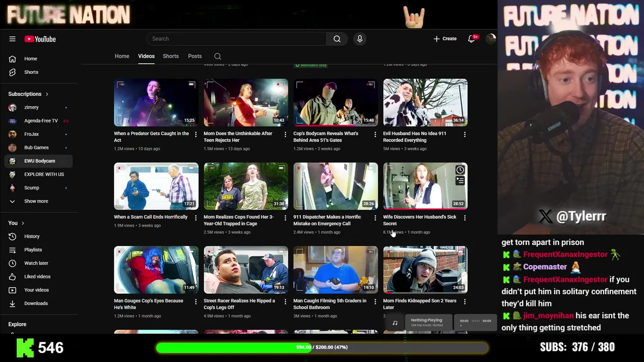Viewport: 644px width, 362px height.
Task: Click the search magnifier button
Action: [337, 39]
